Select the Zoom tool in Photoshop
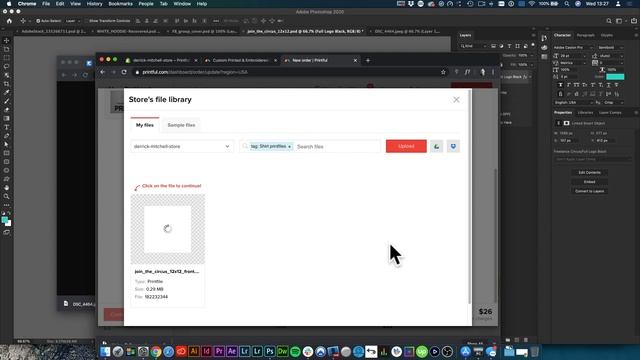The image size is (640, 360). pyautogui.click(x=7, y=196)
